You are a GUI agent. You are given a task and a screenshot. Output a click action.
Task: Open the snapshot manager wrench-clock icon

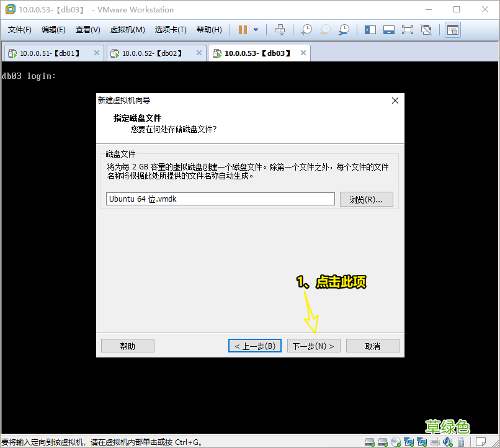pos(344,30)
